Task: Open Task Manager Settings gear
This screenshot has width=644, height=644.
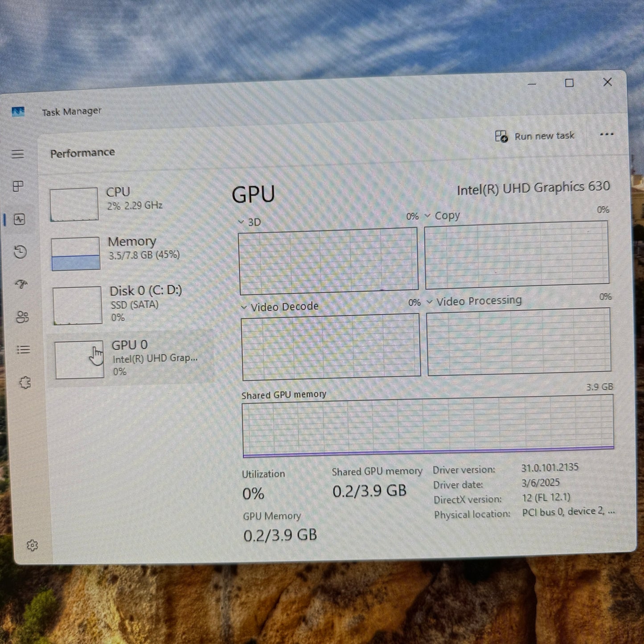Action: pyautogui.click(x=32, y=545)
